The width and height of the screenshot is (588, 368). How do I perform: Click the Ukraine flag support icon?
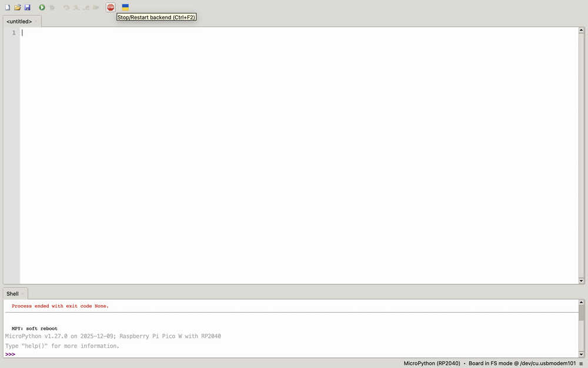[x=125, y=7]
